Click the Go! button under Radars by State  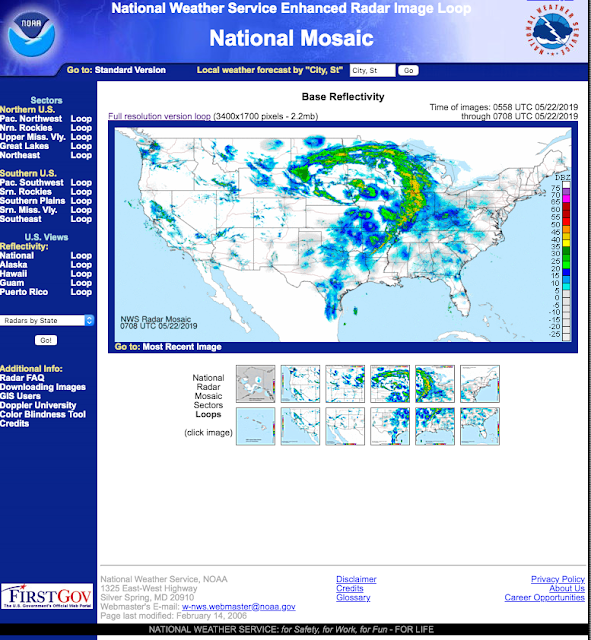46,340
